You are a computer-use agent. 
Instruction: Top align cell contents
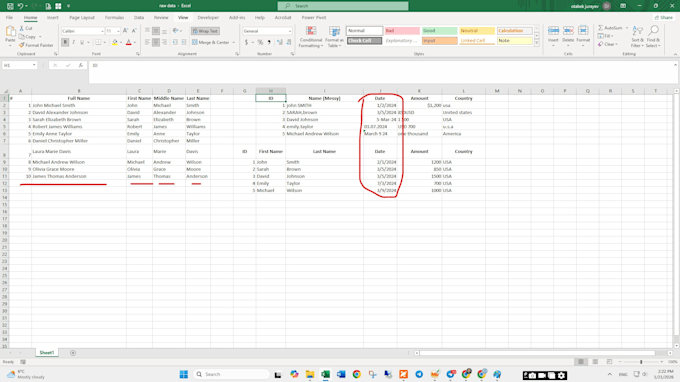click(147, 31)
